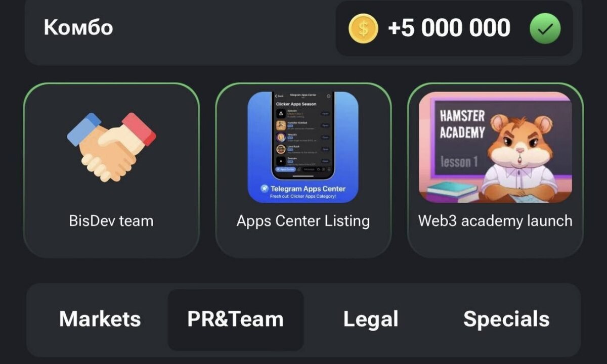The image size is (607, 364).
Task: Click the green checkmark combo badge
Action: pos(545,28)
